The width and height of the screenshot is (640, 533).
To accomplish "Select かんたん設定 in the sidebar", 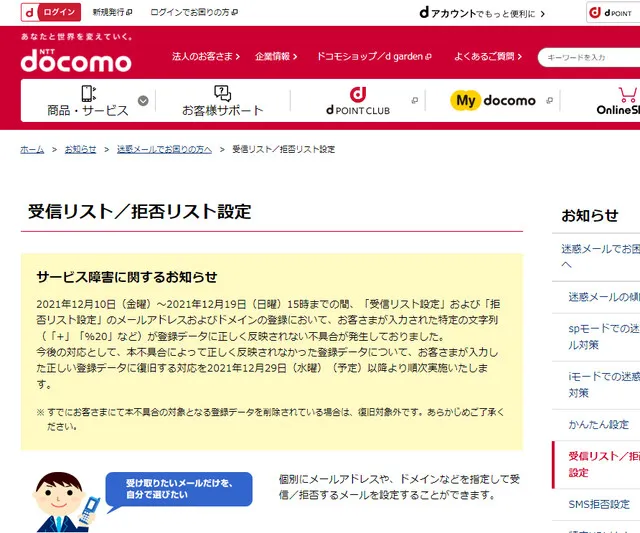I will point(598,425).
